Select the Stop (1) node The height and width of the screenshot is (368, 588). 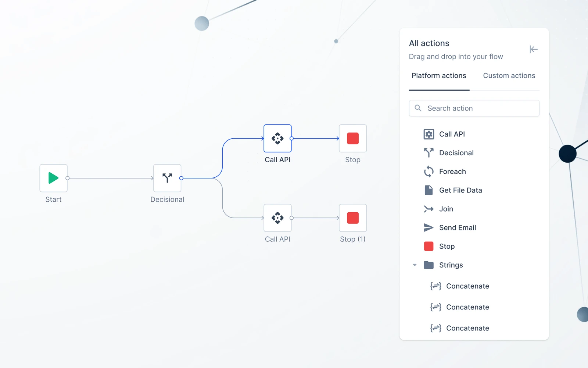(353, 218)
